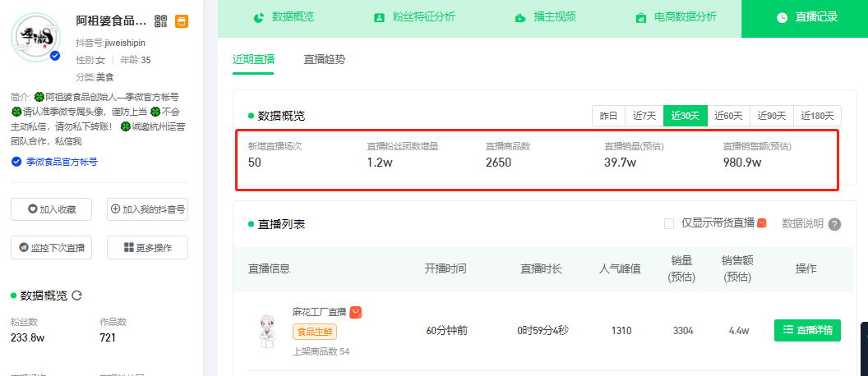868x376 pixels.
Task: Click the 980.9w sales amount value
Action: click(742, 163)
